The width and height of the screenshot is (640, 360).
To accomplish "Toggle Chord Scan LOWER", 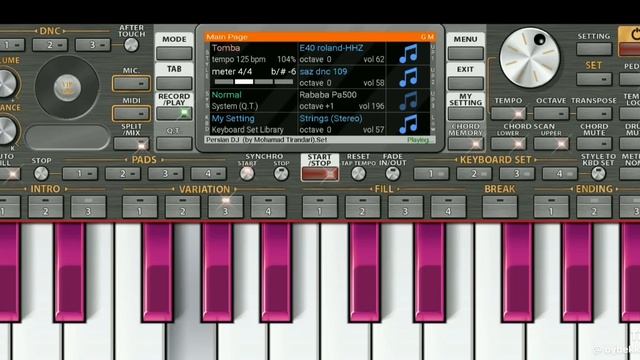I will (508, 144).
